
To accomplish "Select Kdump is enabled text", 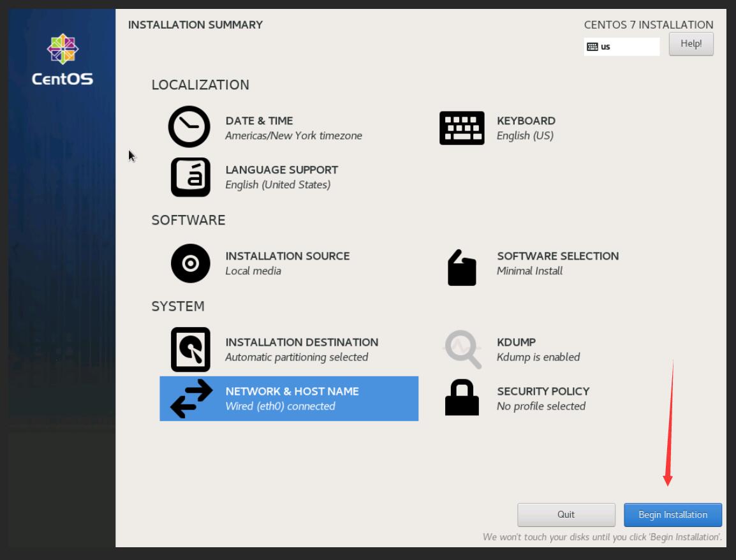I will click(538, 357).
